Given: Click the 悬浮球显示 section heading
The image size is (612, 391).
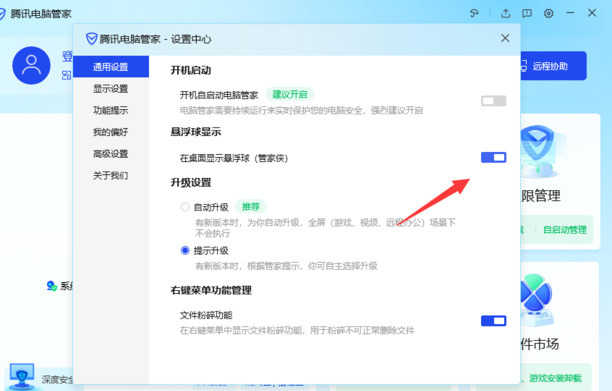Looking at the screenshot, I should [196, 132].
